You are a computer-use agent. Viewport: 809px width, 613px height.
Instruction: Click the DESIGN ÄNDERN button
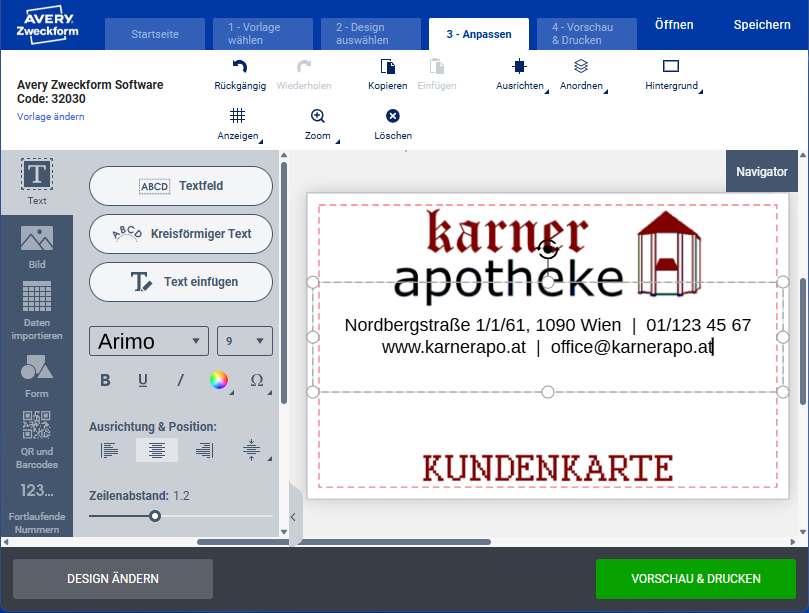(x=113, y=579)
